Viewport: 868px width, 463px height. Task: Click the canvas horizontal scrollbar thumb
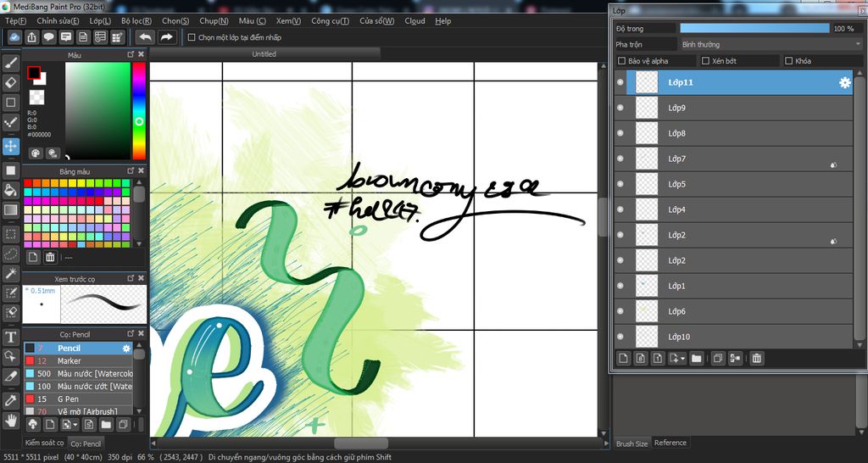[x=361, y=443]
